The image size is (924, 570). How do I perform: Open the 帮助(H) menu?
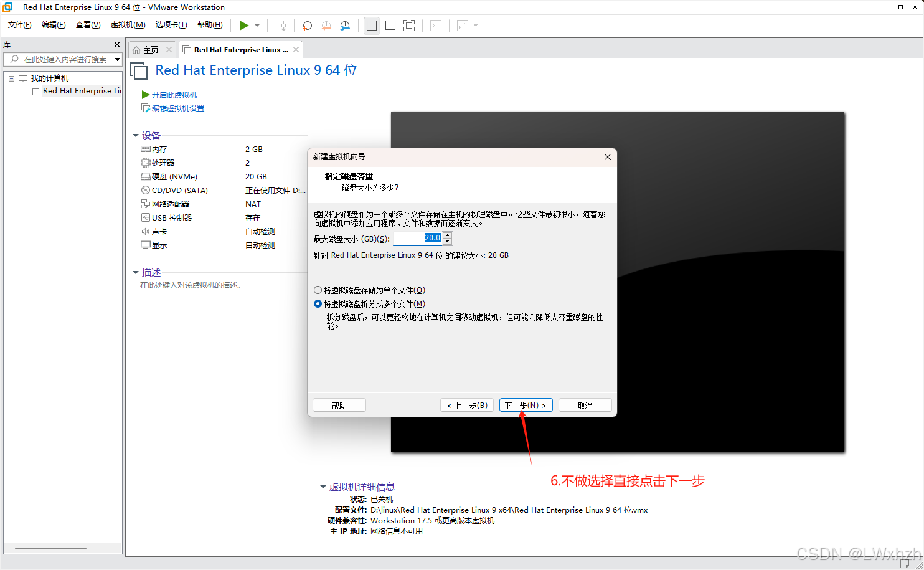tap(210, 25)
